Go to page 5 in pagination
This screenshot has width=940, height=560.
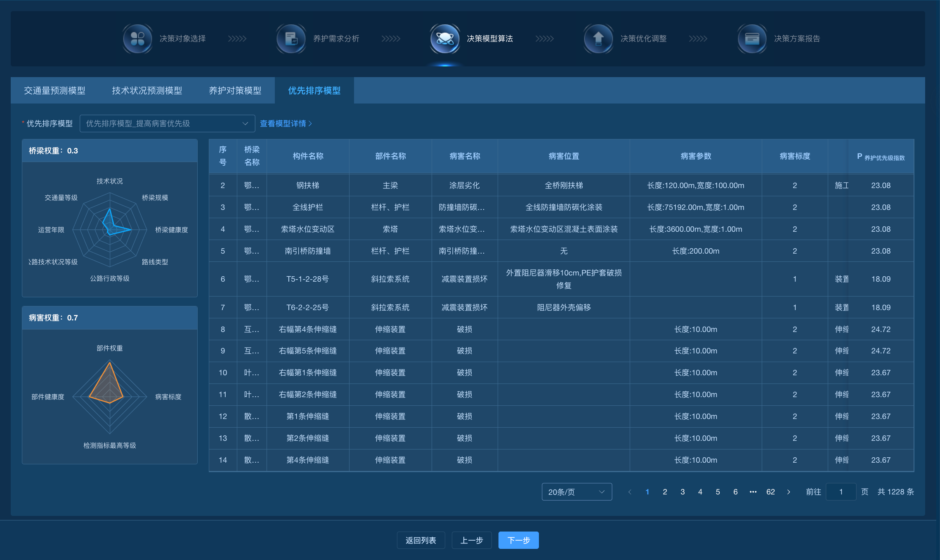[718, 492]
